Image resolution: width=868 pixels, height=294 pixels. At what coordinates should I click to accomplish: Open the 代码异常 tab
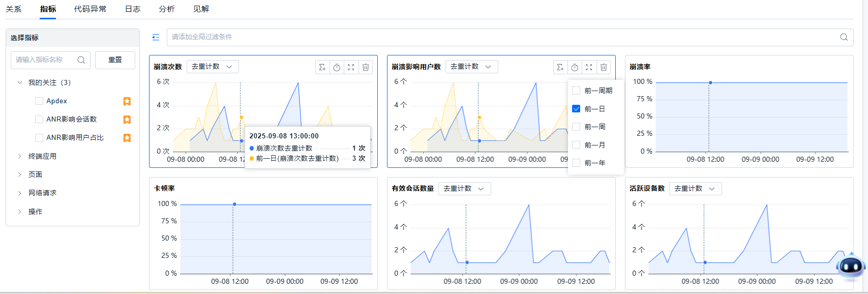coord(90,9)
